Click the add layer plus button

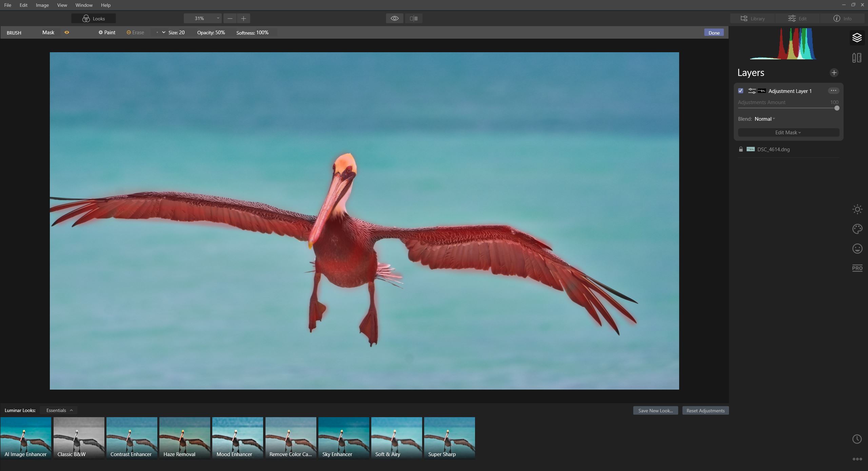[834, 73]
